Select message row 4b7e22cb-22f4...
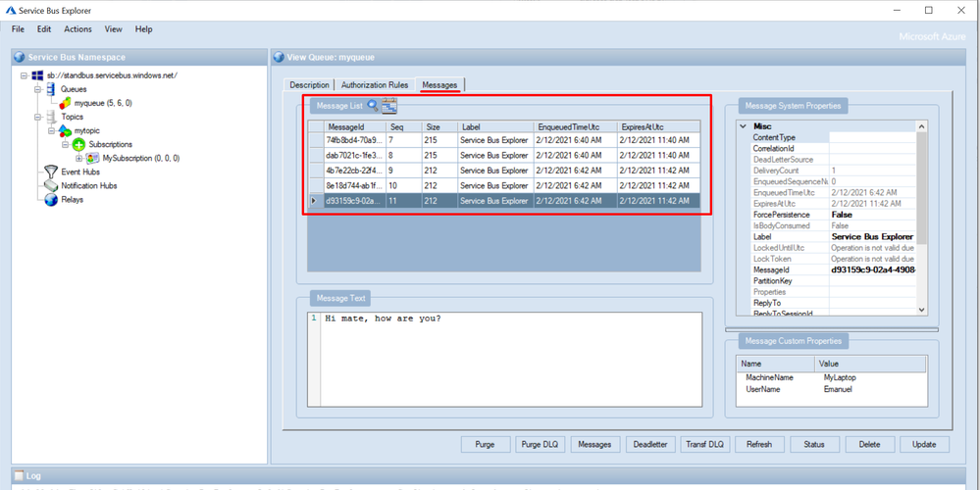The height and width of the screenshot is (490, 980). click(x=504, y=171)
